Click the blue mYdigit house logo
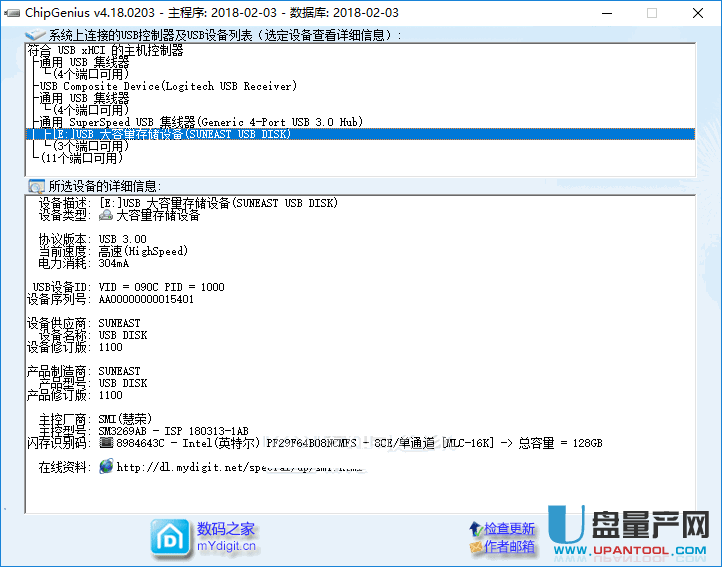The height and width of the screenshot is (567, 722). point(169,537)
